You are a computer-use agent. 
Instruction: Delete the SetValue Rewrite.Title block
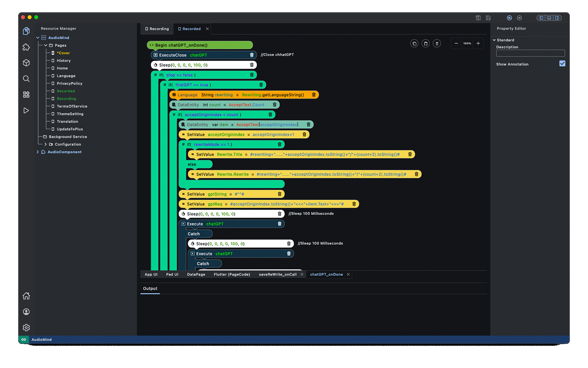410,154
